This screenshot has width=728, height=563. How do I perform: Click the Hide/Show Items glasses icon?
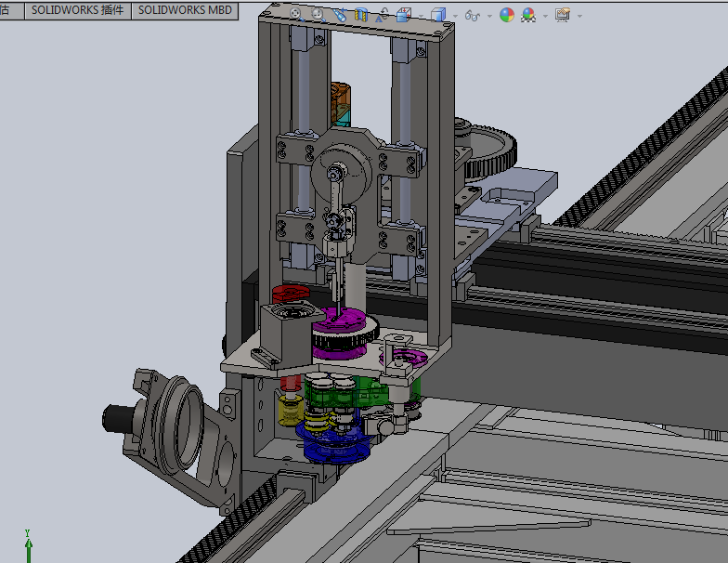(x=473, y=16)
